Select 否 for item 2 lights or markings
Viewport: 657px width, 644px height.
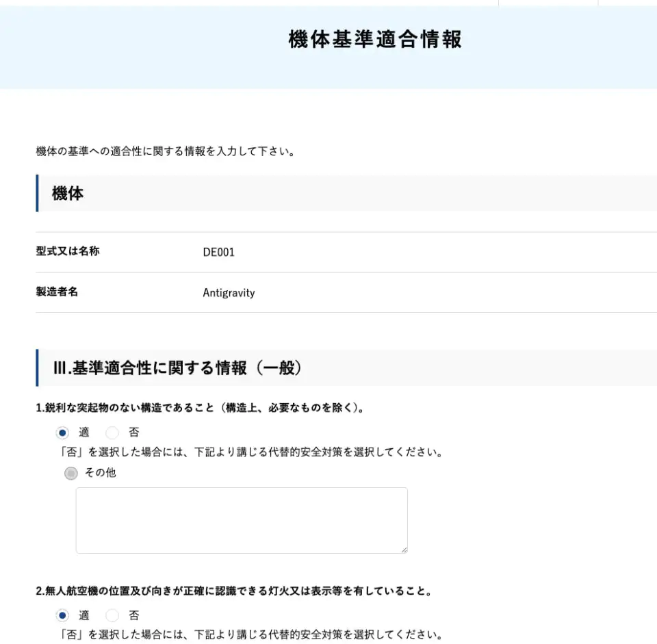click(x=113, y=615)
